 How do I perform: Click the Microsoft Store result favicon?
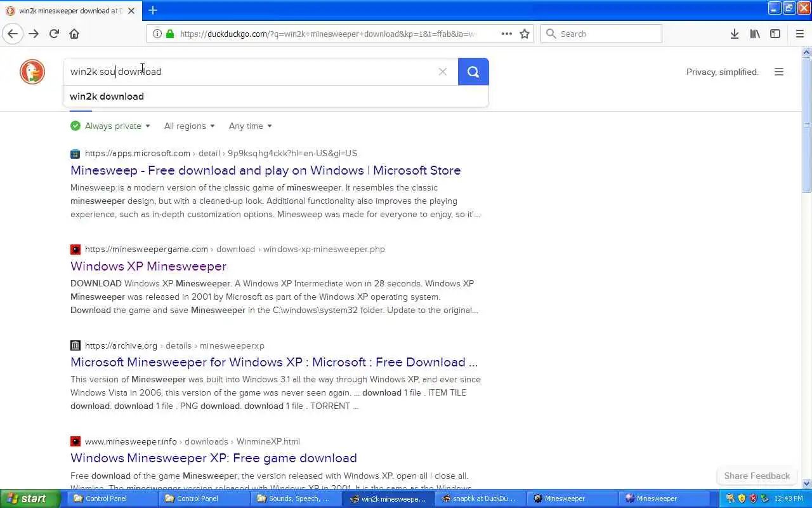75,153
